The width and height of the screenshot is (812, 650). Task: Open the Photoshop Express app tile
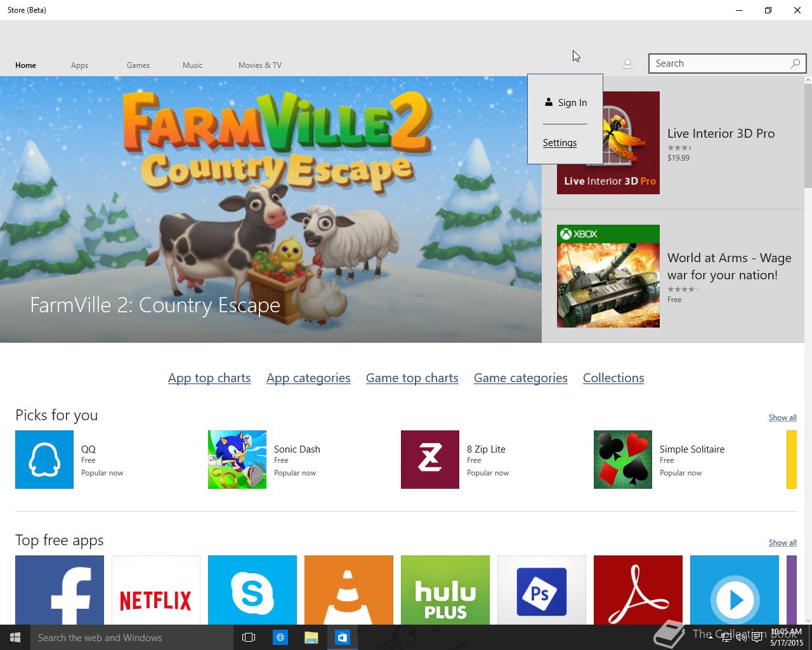542,590
